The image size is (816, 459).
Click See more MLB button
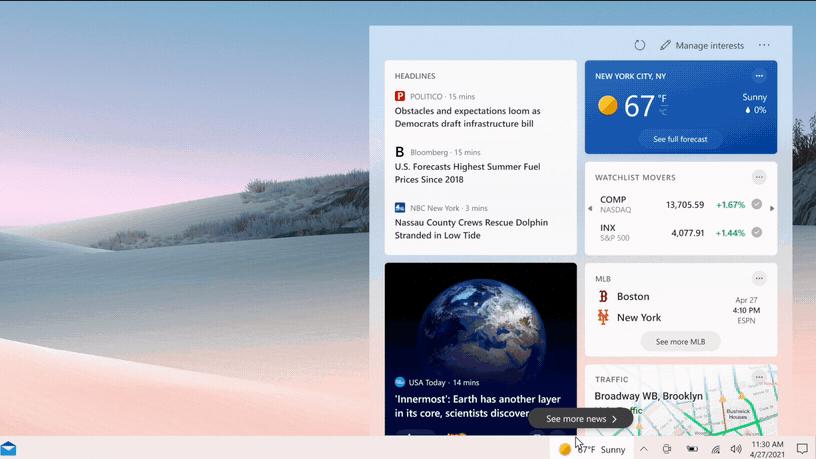(x=680, y=342)
